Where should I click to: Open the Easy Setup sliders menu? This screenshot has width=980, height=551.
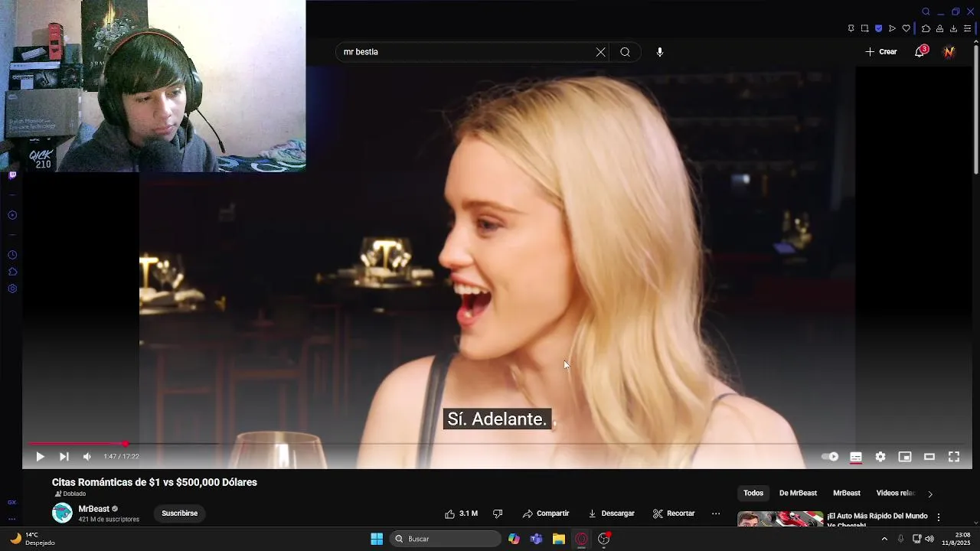(x=967, y=28)
